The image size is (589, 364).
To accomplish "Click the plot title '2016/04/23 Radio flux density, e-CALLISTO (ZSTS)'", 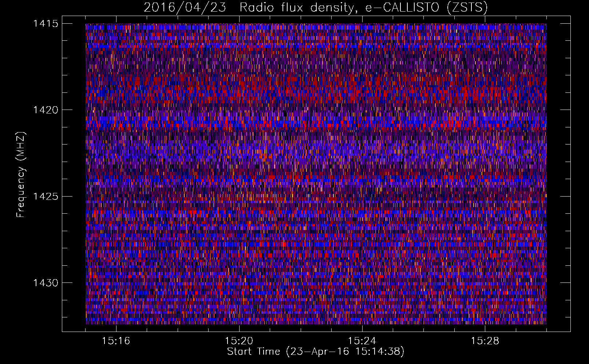I will 316,7.
